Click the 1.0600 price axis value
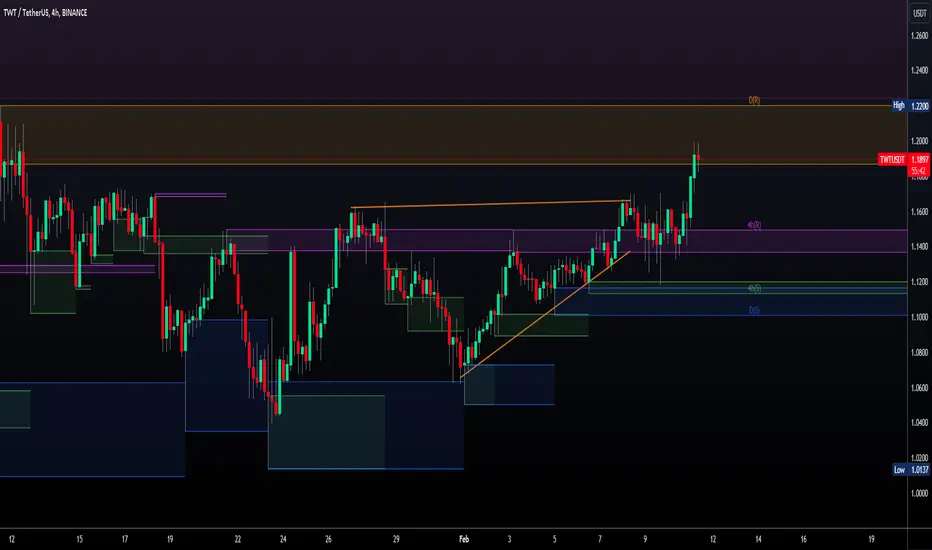 (919, 388)
